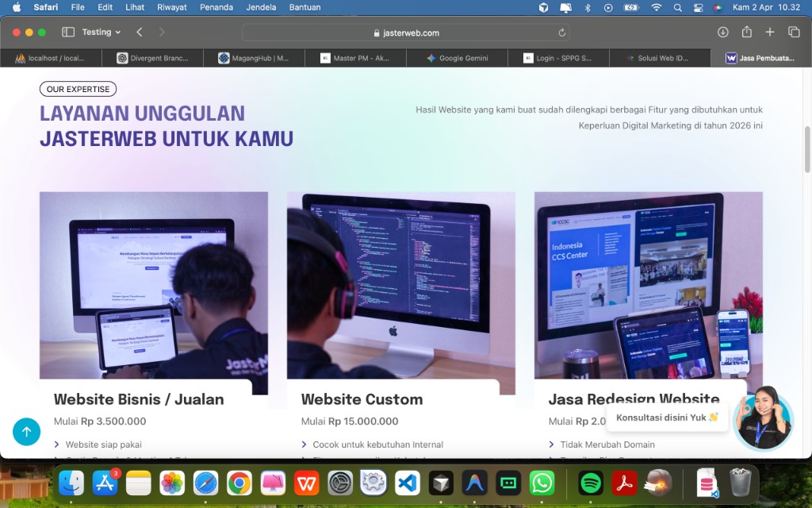Open Google Chrome in the Dock
Screen dimensions: 812x508
[239, 482]
